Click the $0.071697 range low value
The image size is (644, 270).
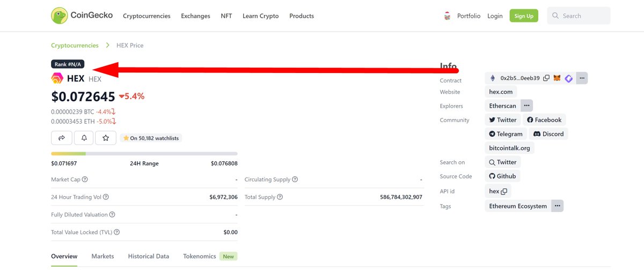pyautogui.click(x=64, y=163)
